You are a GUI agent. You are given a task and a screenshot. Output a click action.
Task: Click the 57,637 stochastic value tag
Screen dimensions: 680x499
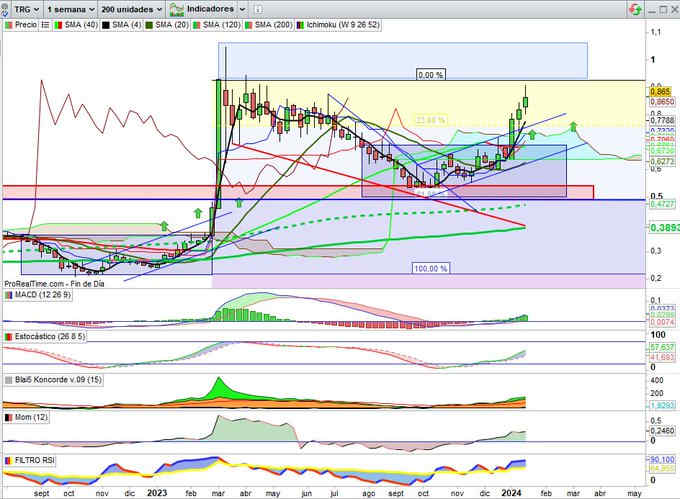(662, 347)
